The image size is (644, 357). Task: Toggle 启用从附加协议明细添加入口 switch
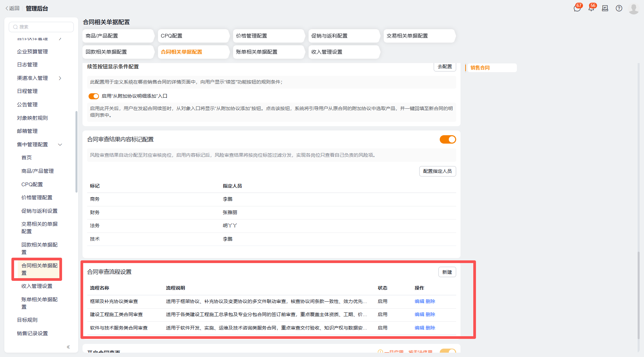click(x=94, y=96)
